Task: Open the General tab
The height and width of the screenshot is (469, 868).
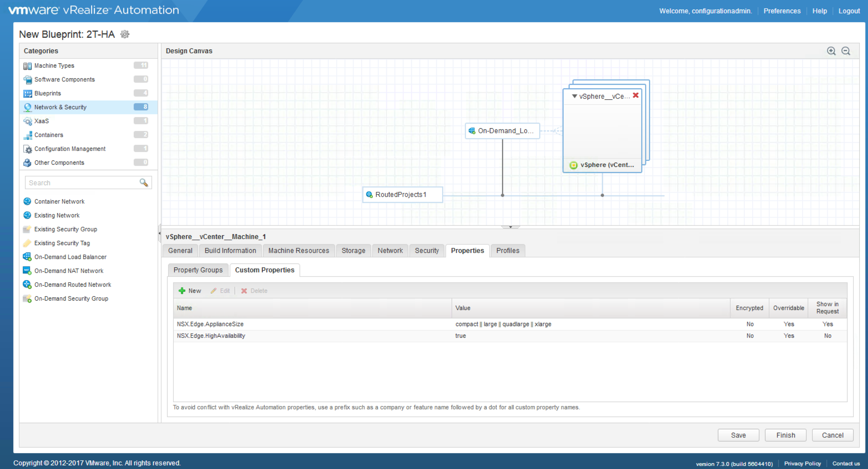Action: [180, 251]
